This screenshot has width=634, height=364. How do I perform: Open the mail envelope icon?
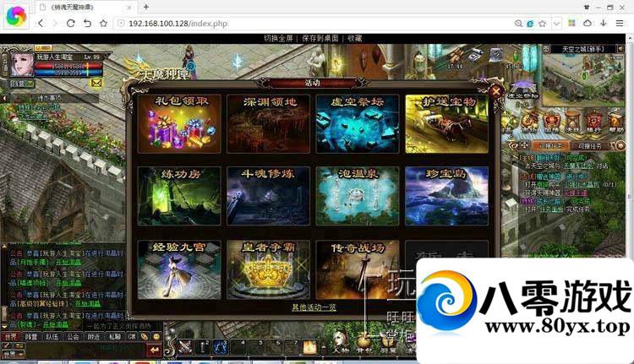[x=96, y=84]
